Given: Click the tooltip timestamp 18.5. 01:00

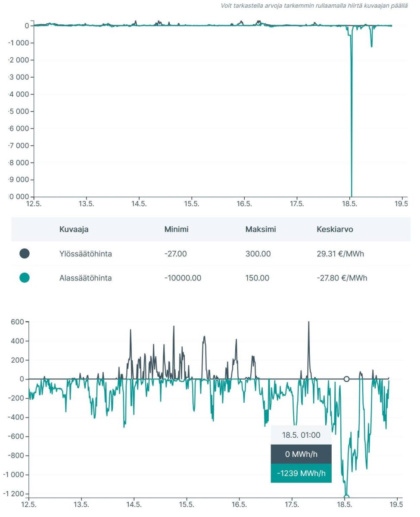Looking at the screenshot, I should pos(301,435).
